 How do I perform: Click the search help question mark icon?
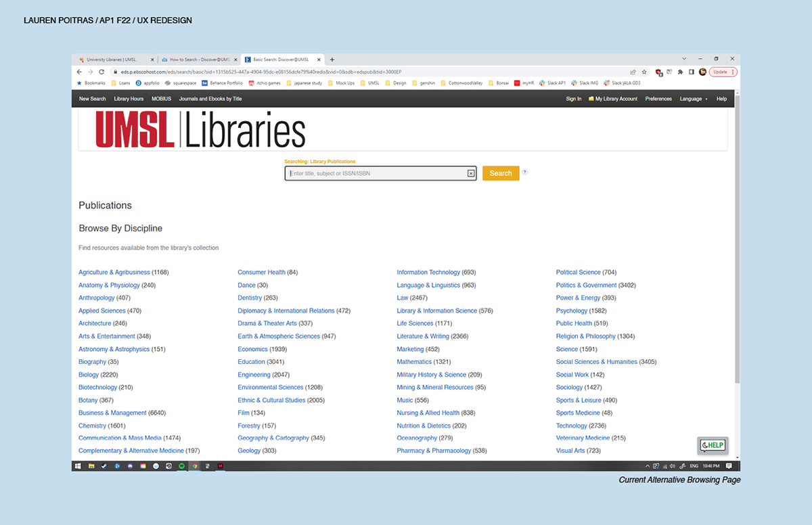click(x=524, y=172)
